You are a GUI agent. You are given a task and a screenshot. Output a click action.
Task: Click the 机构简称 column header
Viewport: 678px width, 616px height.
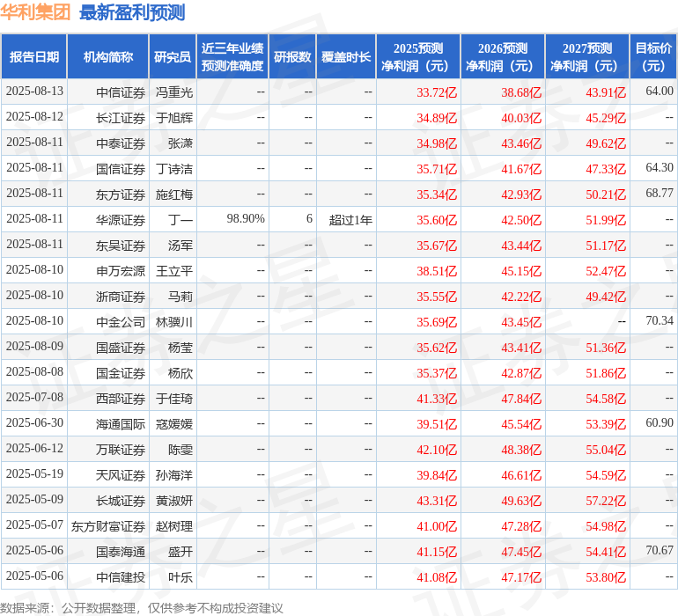click(x=107, y=57)
